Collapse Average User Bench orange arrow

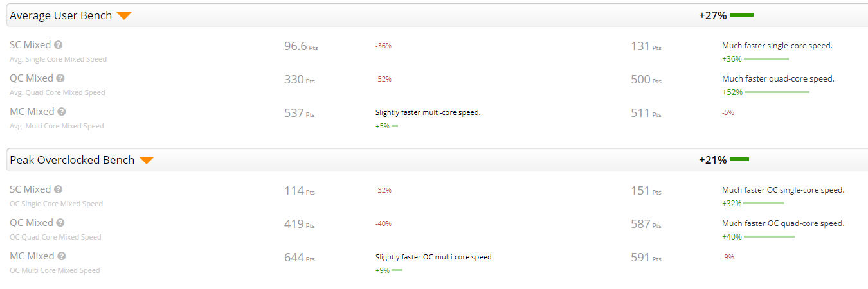point(124,16)
